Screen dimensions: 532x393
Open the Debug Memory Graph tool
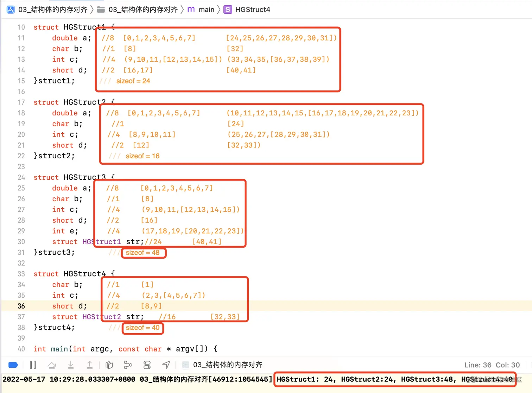click(128, 365)
